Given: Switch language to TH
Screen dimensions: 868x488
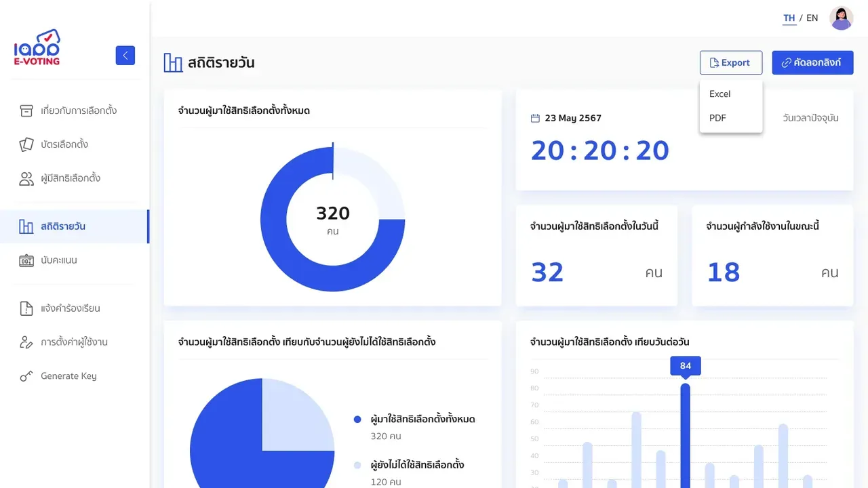Looking at the screenshot, I should (789, 18).
